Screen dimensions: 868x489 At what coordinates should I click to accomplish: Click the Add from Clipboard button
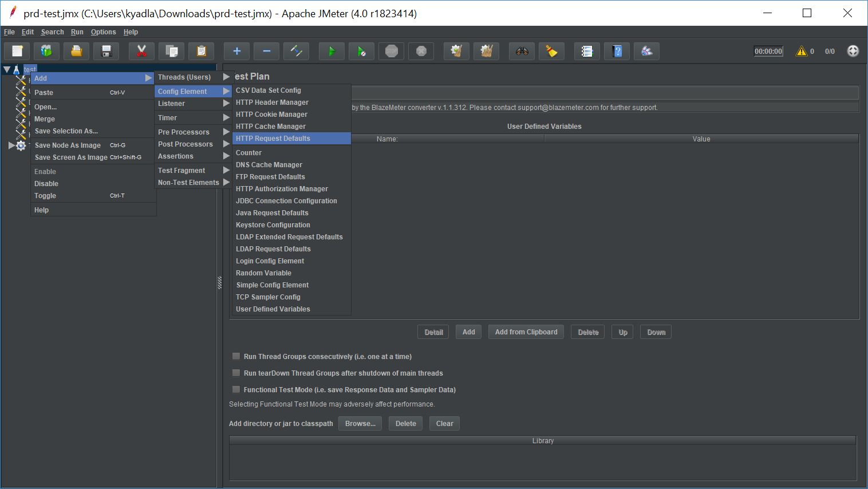(526, 332)
